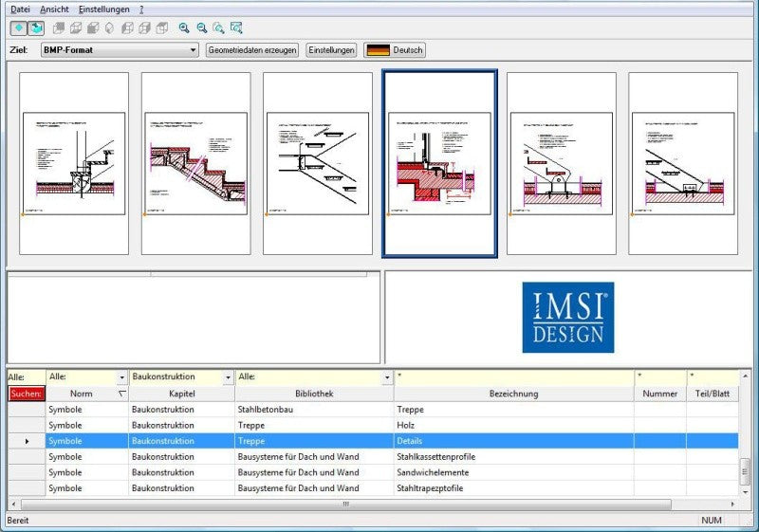Open the ? help menu

click(141, 9)
